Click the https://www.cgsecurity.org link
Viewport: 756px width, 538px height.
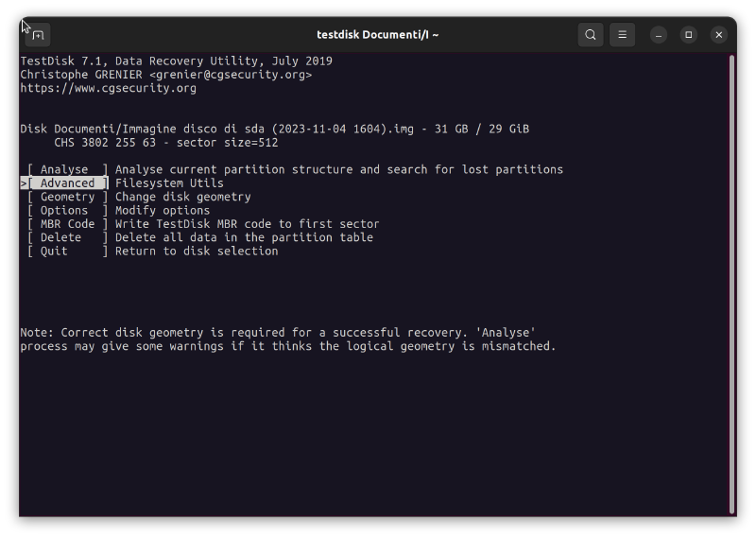coord(109,89)
